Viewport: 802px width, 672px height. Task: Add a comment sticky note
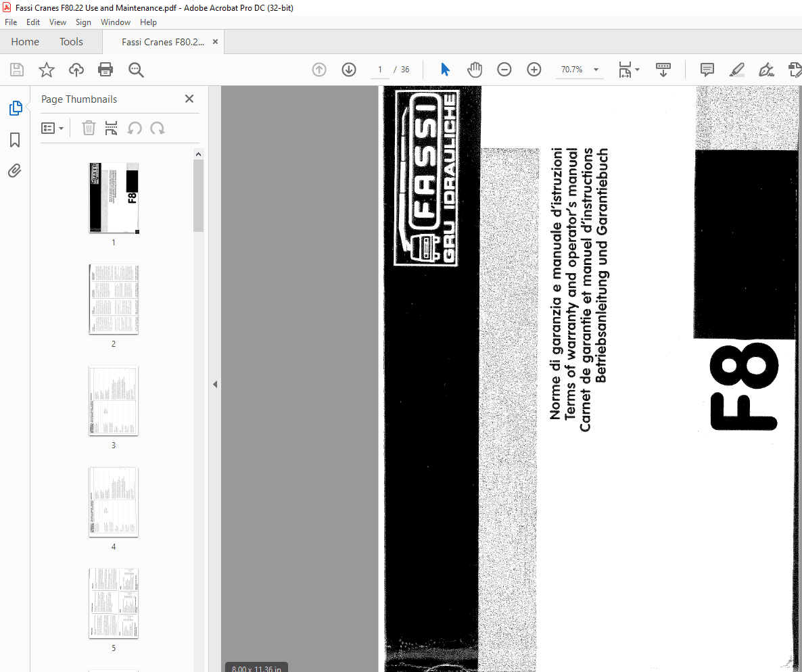point(707,70)
